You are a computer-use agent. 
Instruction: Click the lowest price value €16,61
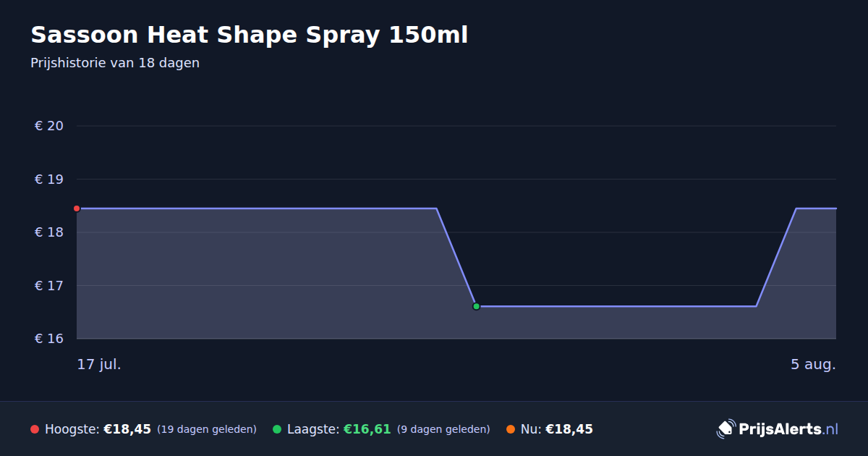point(367,429)
